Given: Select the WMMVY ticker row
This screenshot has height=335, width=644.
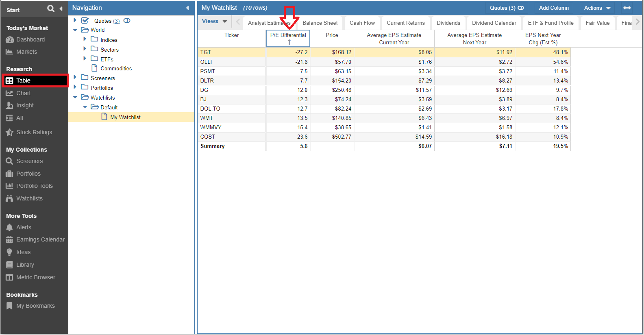Looking at the screenshot, I should [384, 127].
